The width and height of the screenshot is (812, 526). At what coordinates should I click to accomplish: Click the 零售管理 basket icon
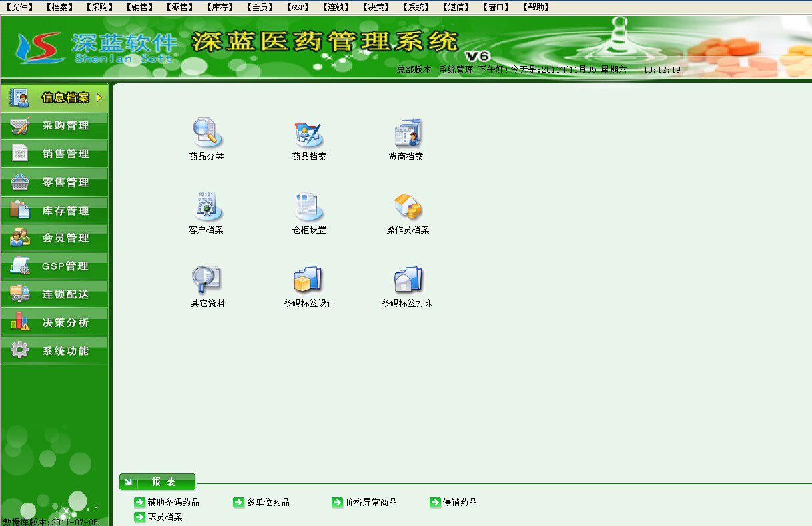point(20,182)
